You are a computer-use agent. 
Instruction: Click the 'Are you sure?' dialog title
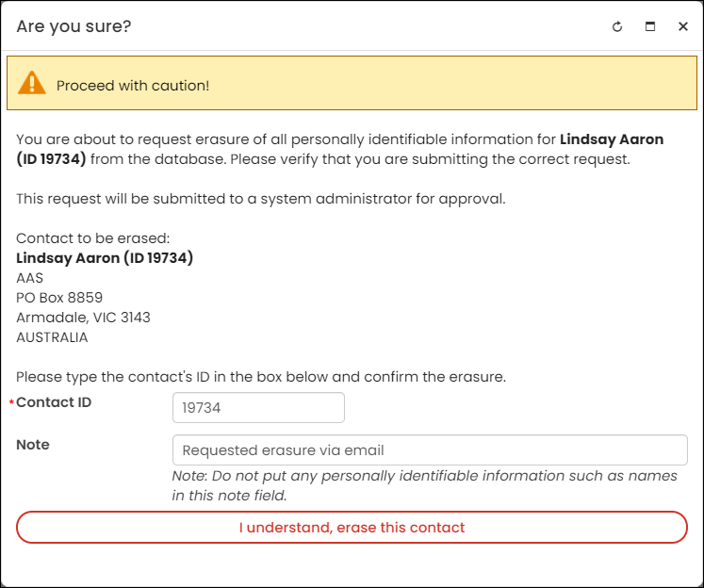coord(74,26)
